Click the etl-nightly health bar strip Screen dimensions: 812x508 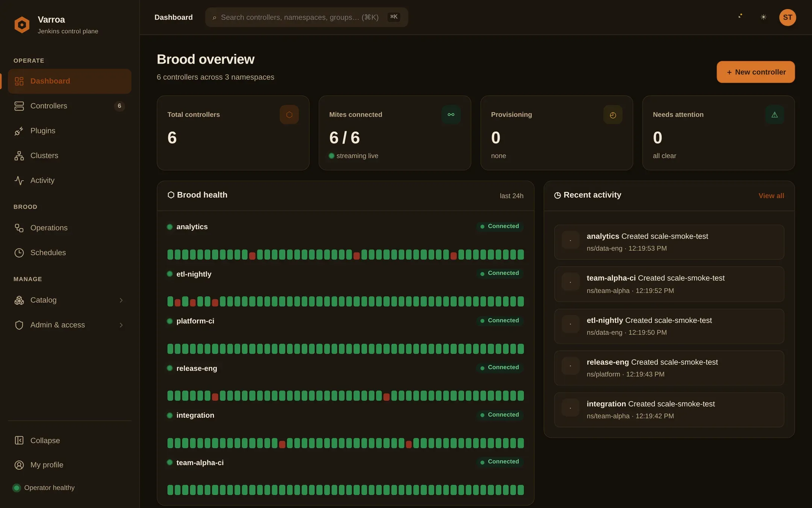[x=345, y=301]
